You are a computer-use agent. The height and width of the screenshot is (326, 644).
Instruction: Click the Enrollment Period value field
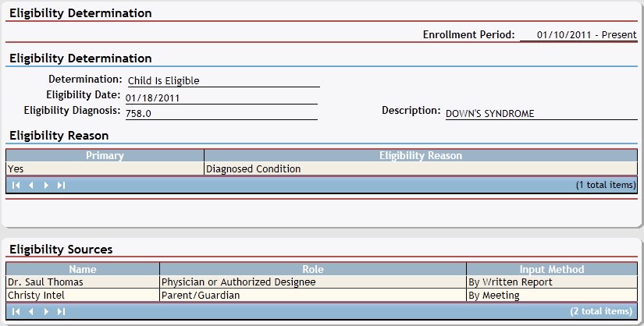click(578, 35)
